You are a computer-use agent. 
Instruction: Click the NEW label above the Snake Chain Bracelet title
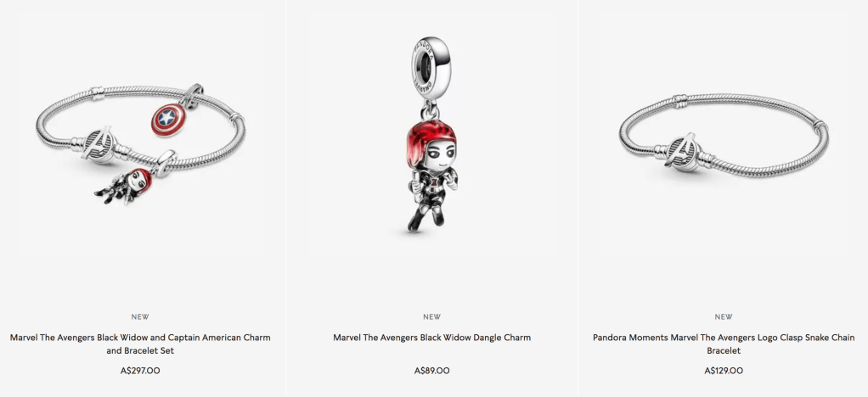pos(724,316)
